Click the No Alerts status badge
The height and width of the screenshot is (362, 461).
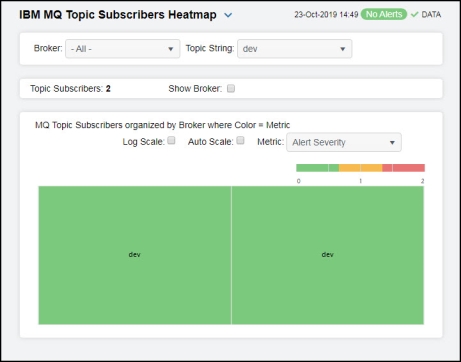[x=384, y=14]
